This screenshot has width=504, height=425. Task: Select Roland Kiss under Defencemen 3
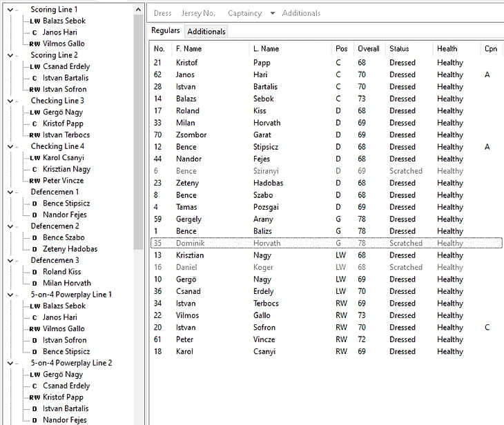click(61, 272)
